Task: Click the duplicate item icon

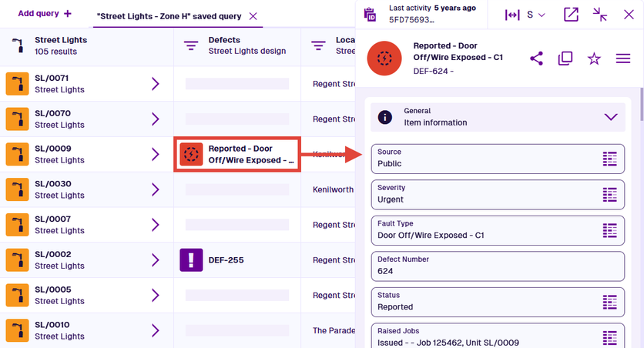Action: (565, 59)
